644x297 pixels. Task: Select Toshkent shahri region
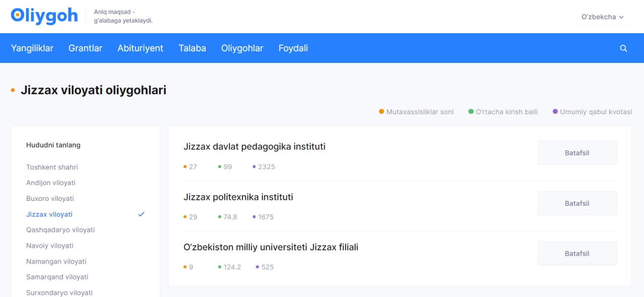(x=52, y=167)
